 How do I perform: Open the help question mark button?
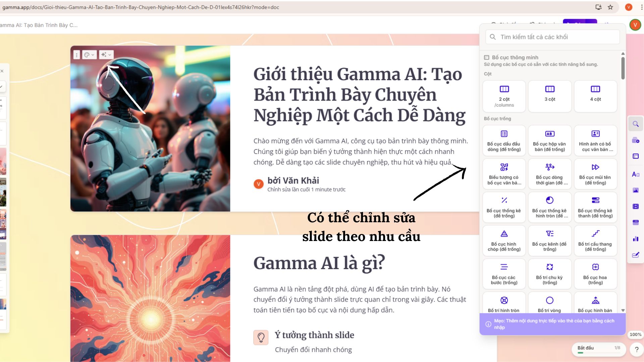click(637, 350)
